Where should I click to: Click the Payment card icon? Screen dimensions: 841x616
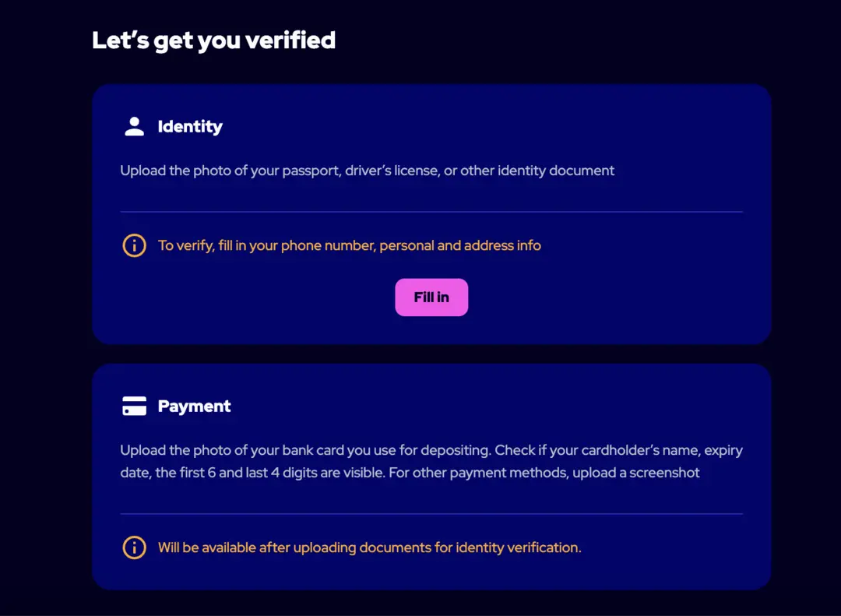point(134,407)
